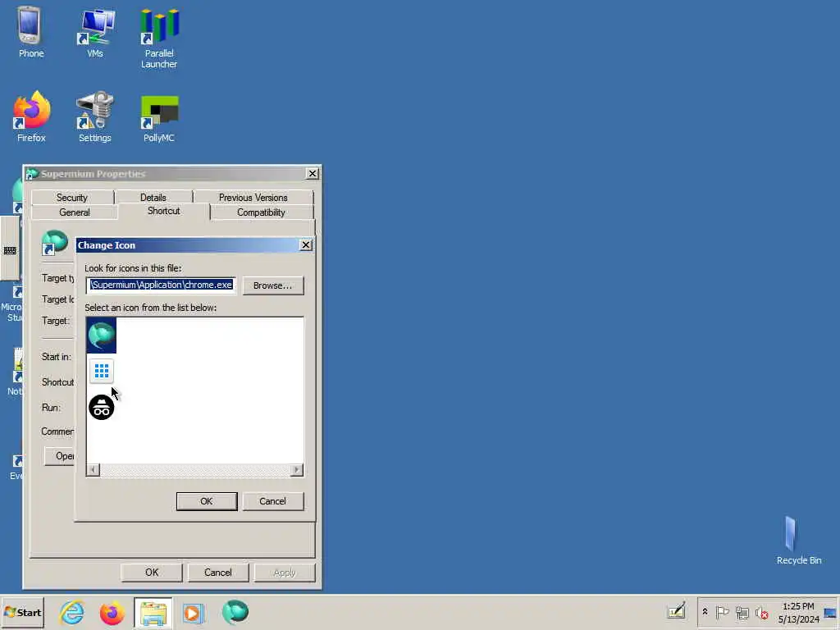Click Cancel in Supermium Properties window
Screen dimensions: 840x630
(x=218, y=572)
